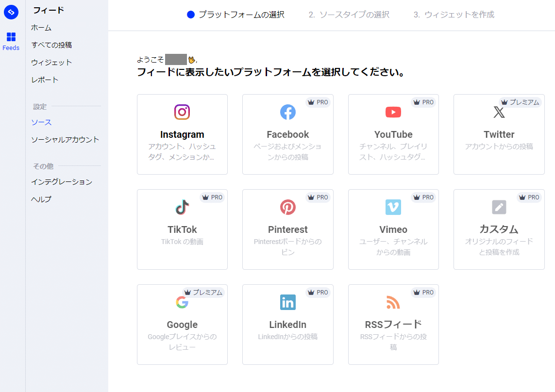This screenshot has height=392, width=555.
Task: Click the Google G logo icon
Action: point(182,303)
